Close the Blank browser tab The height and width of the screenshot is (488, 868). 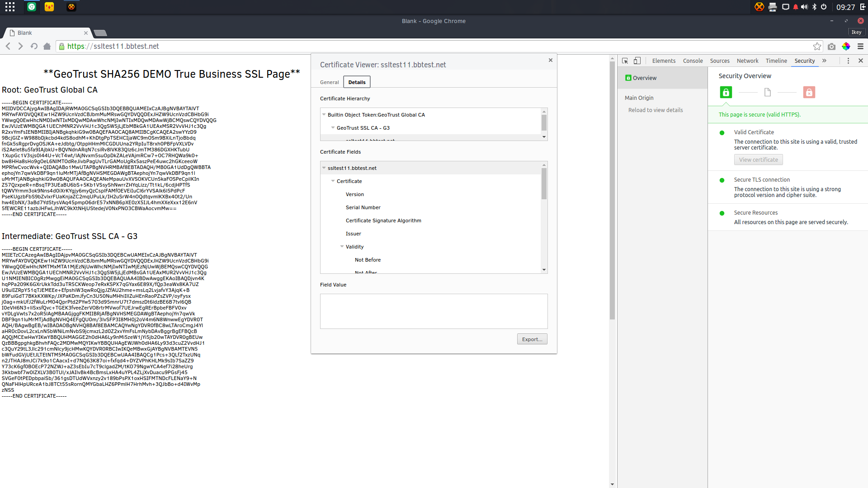[x=86, y=33]
